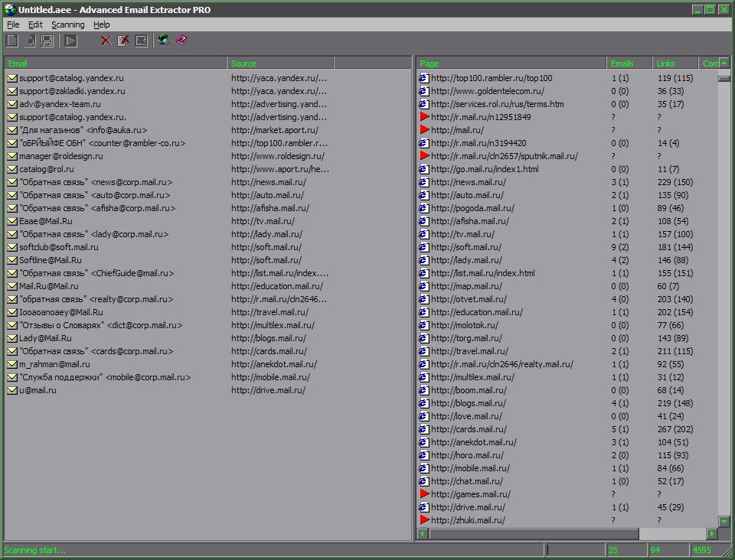
Task: Click red arrow icon beside http://r.mail.ru/n12951849
Action: coord(424,116)
